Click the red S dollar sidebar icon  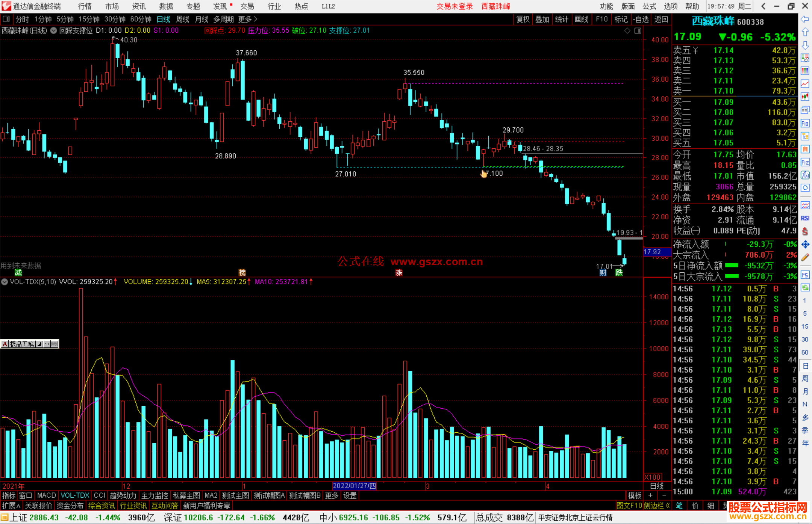[805, 231]
